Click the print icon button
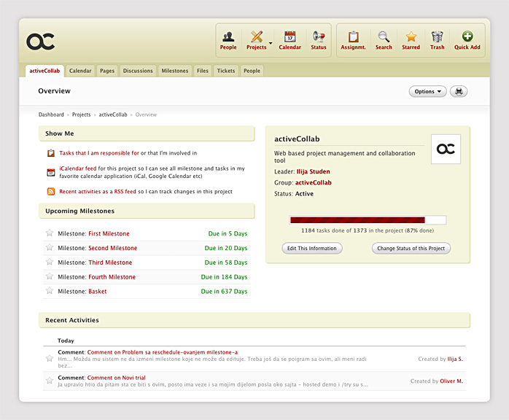 coord(459,92)
